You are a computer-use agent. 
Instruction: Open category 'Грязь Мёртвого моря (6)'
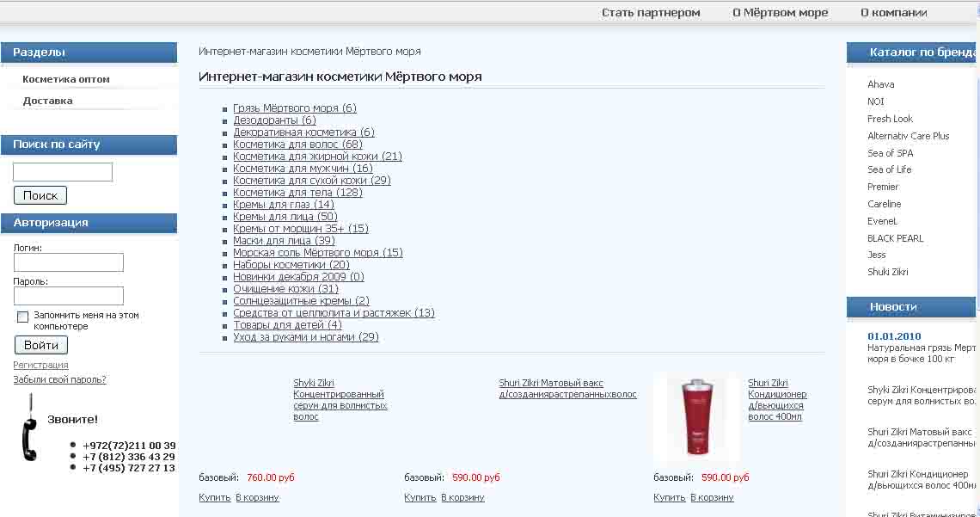click(x=295, y=108)
